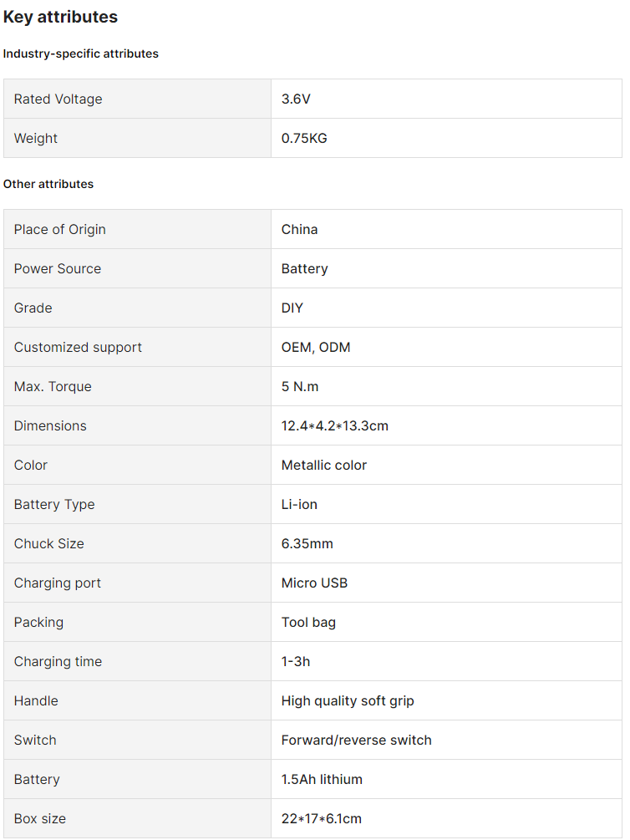Click the Rated Voltage value 3.6V
The height and width of the screenshot is (840, 630).
(296, 99)
